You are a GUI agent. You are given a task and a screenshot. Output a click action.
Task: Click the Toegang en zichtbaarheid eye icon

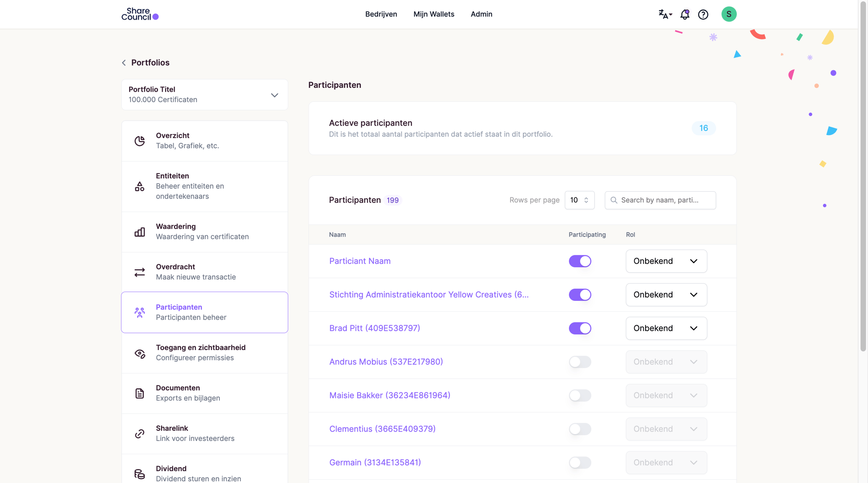[140, 353]
